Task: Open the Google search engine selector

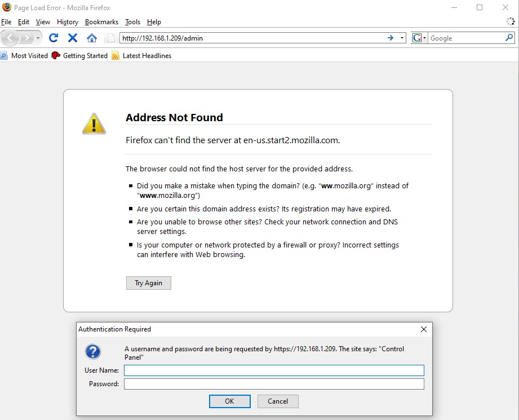Action: (419, 38)
